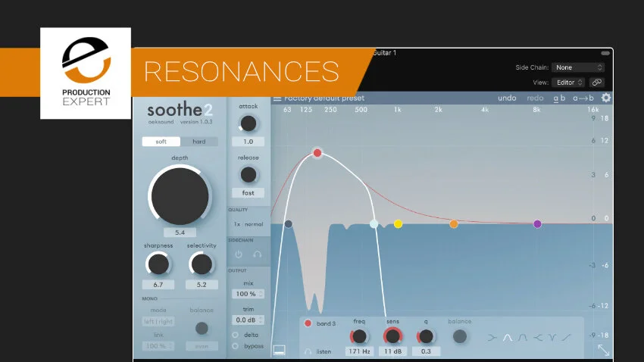Image resolution: width=644 pixels, height=362 pixels.
Task: Select hard mode
Action: [x=199, y=142]
